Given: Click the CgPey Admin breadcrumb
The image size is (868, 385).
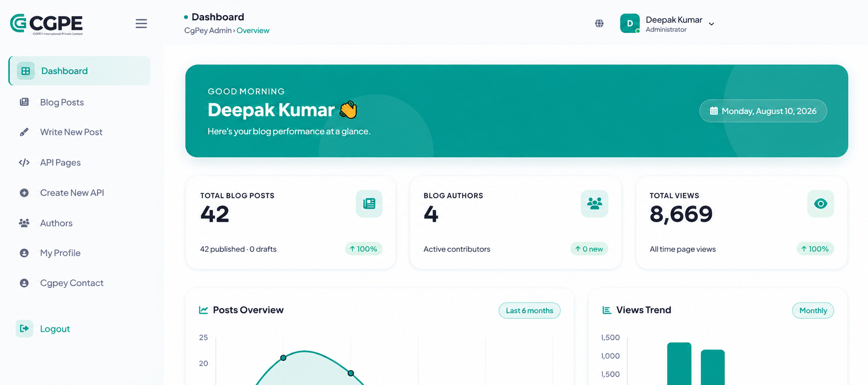Looking at the screenshot, I should 208,30.
